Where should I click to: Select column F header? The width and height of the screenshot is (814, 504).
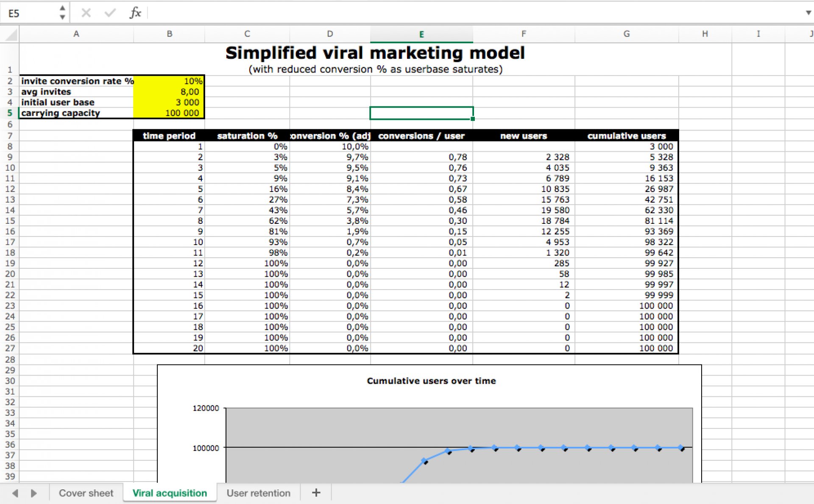(524, 34)
